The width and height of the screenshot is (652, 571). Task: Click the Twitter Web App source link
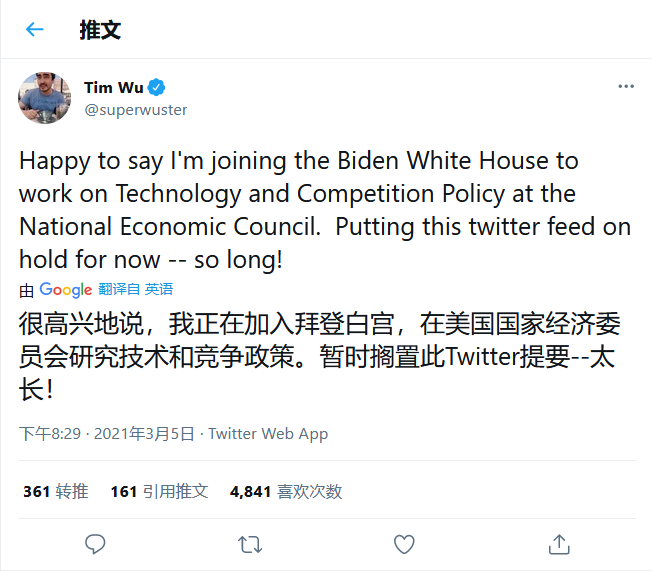coord(268,434)
